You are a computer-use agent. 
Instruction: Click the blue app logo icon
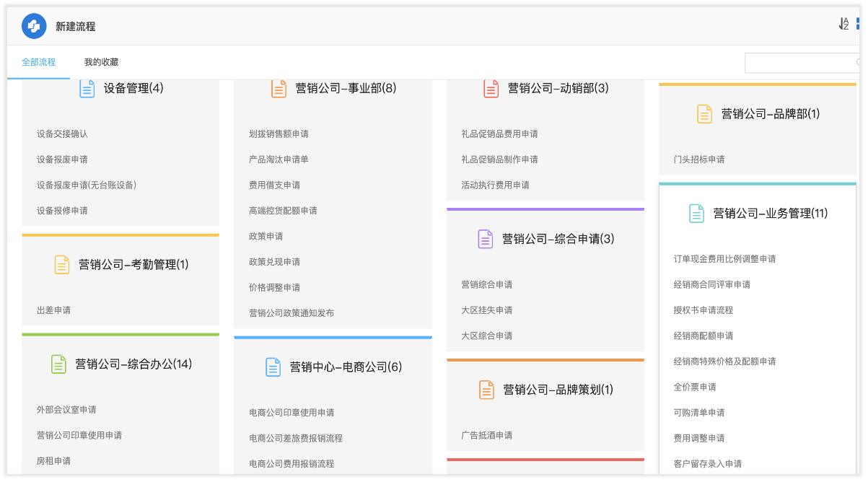[34, 27]
